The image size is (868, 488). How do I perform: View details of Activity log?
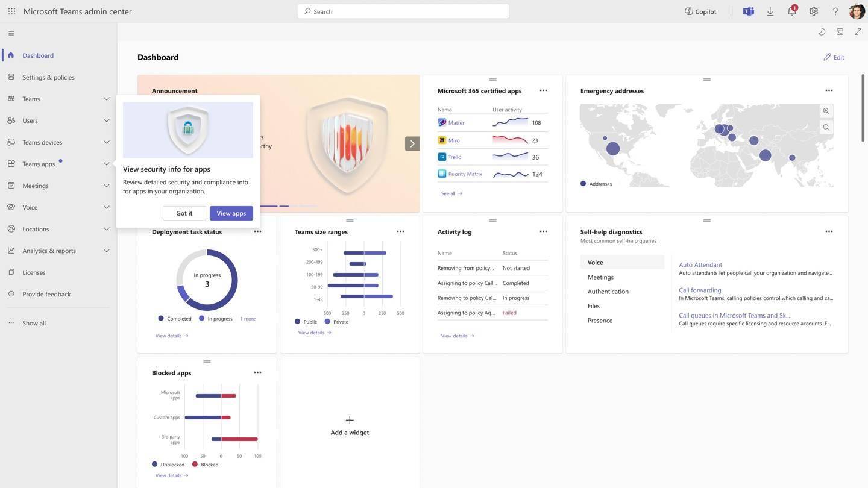pos(458,336)
